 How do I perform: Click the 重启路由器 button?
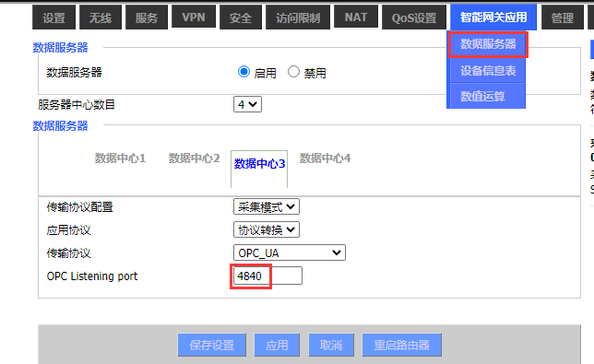click(x=401, y=345)
